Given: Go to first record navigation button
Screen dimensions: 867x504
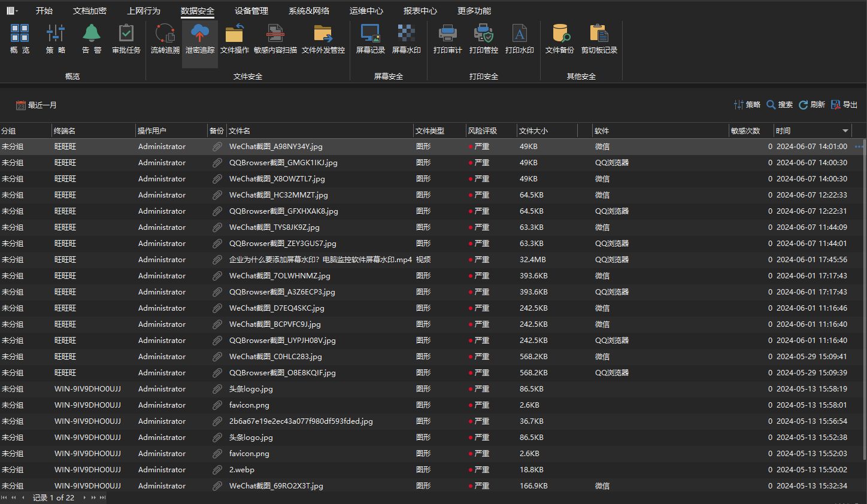Looking at the screenshot, I should [x=4, y=497].
